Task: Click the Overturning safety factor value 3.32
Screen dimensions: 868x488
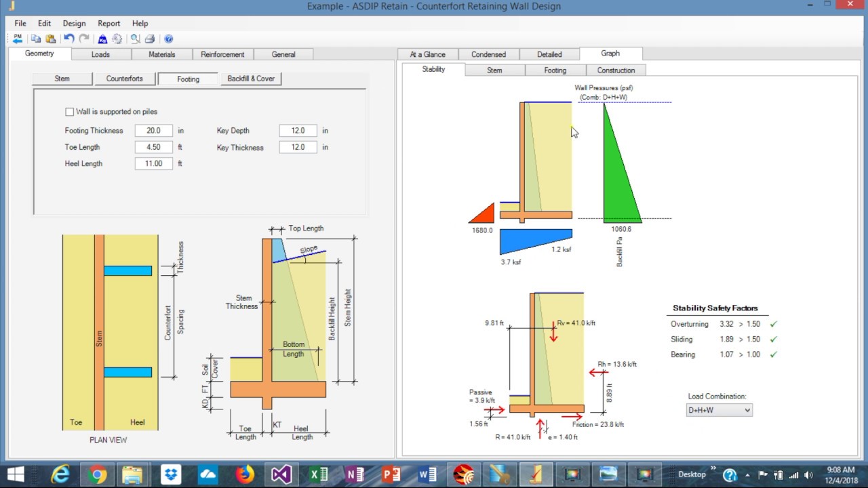Action: [726, 325]
